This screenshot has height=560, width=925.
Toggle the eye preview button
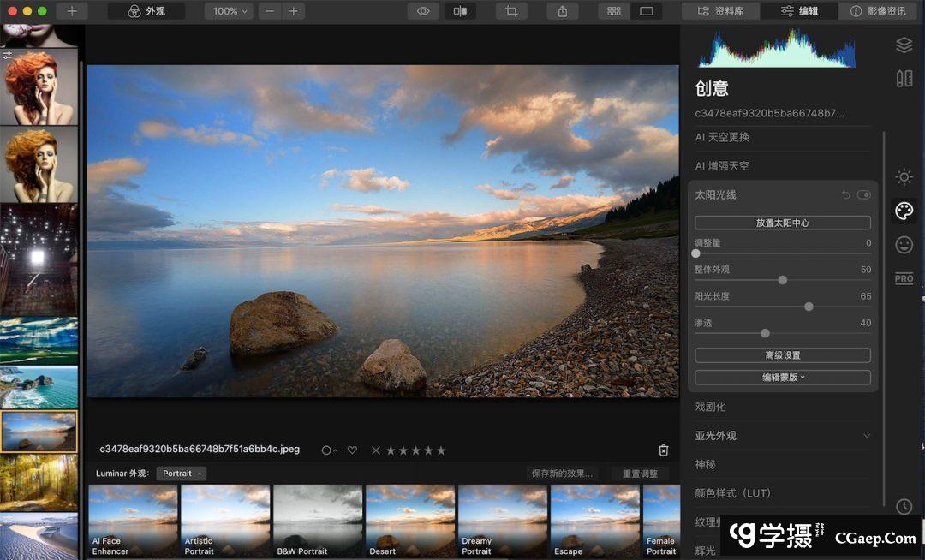[423, 11]
